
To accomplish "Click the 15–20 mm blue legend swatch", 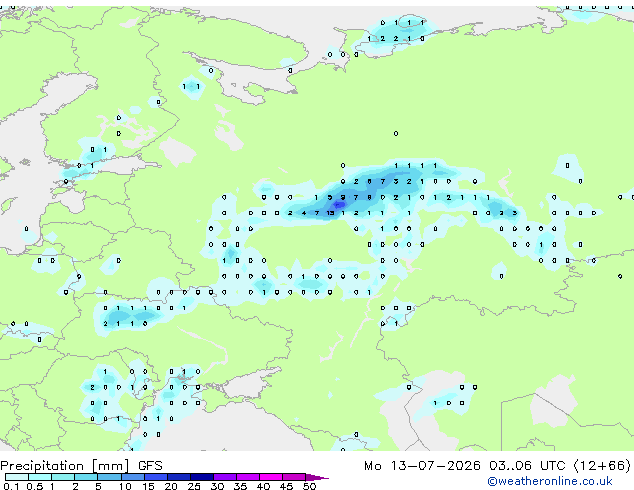I will coord(155,477).
